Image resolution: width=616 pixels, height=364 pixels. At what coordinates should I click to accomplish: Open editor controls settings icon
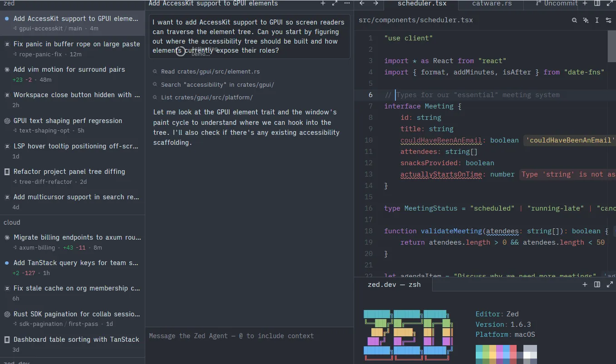[609, 20]
